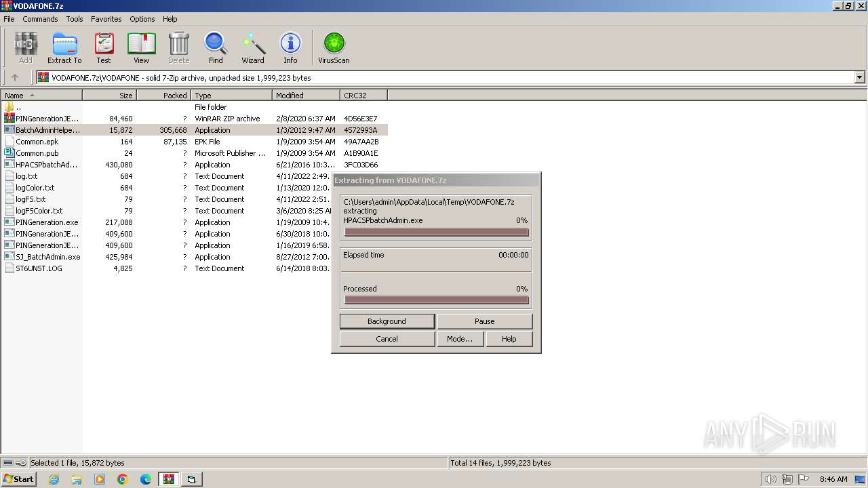
Task: Open the media player taskbar icon
Action: point(100,479)
